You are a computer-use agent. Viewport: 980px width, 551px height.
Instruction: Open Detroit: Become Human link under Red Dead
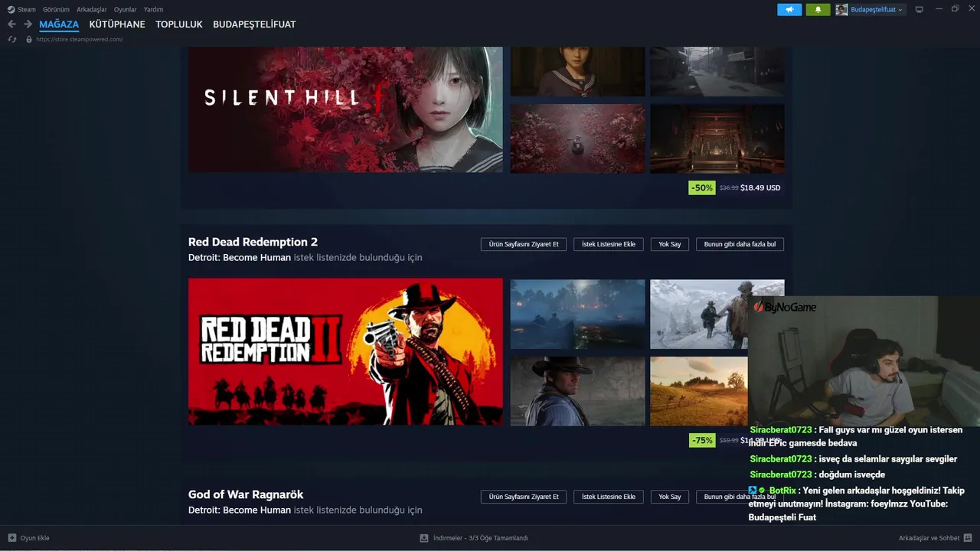[240, 258]
